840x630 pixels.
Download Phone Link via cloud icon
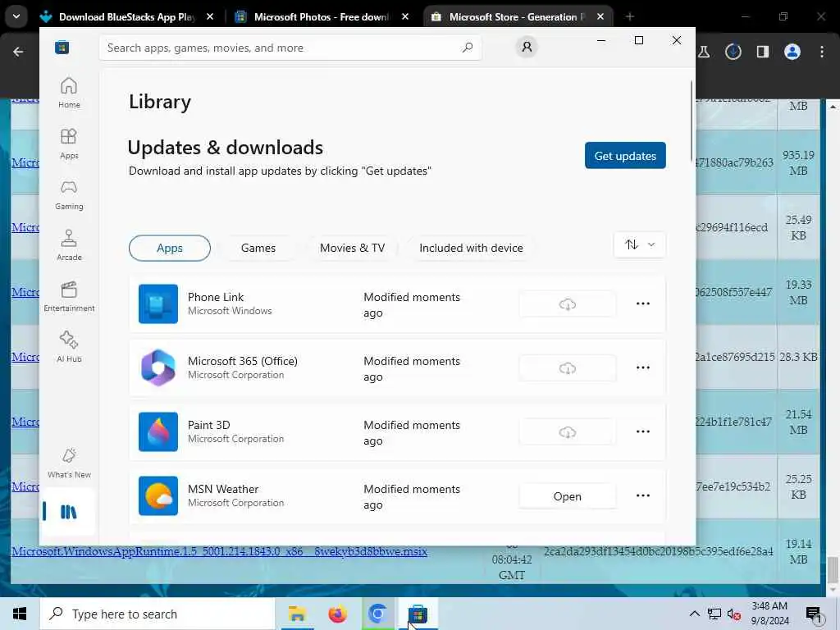coord(568,304)
